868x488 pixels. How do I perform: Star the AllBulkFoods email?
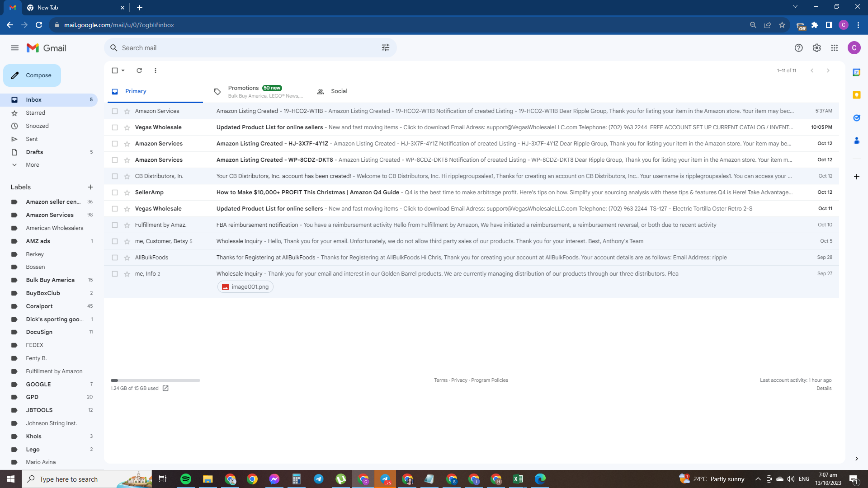coord(127,258)
